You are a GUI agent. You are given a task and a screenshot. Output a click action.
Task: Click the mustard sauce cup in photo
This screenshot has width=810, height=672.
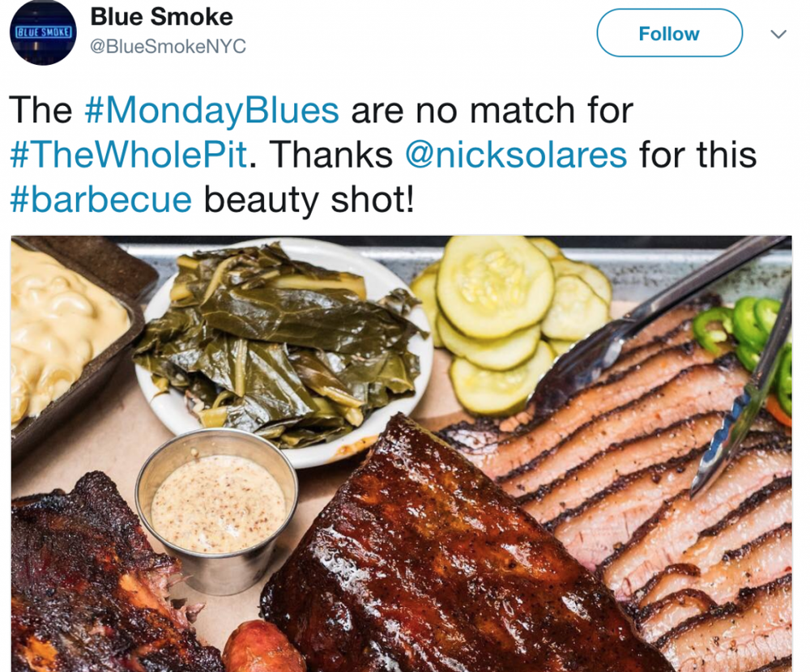[216, 508]
